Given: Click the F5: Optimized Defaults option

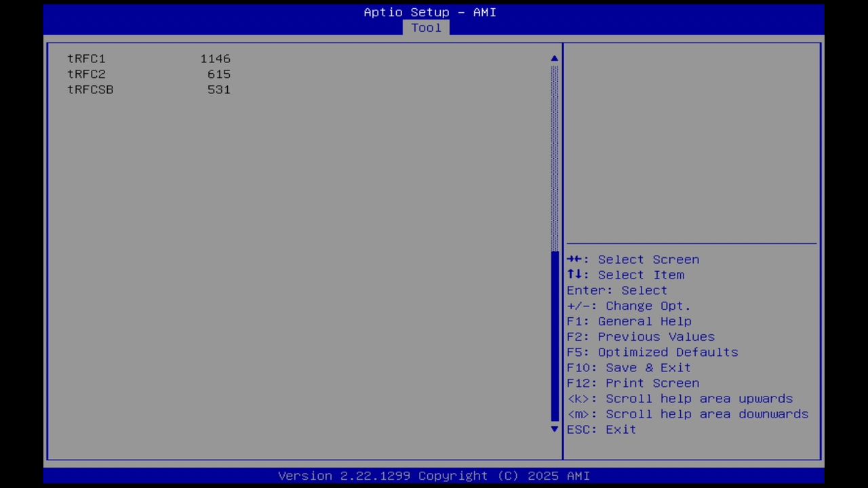Looking at the screenshot, I should tap(652, 352).
